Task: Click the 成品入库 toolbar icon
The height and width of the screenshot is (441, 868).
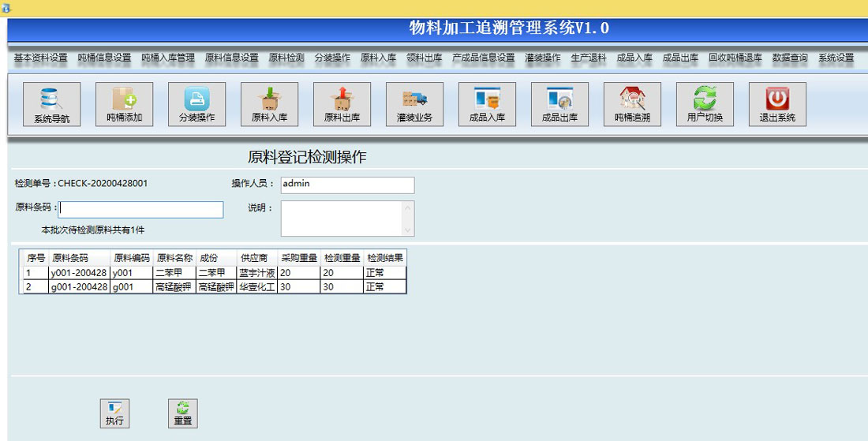Action: 487,104
